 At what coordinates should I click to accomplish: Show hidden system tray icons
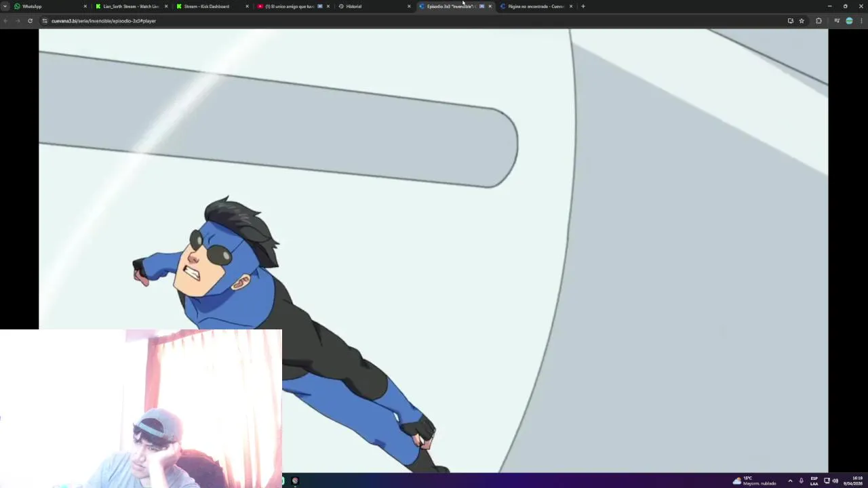pos(790,481)
